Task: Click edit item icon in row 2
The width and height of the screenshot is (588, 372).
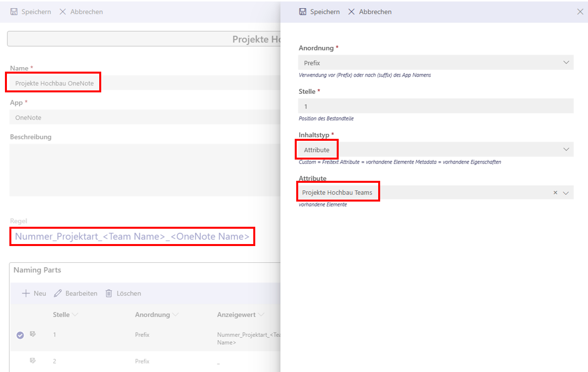Action: (x=33, y=361)
